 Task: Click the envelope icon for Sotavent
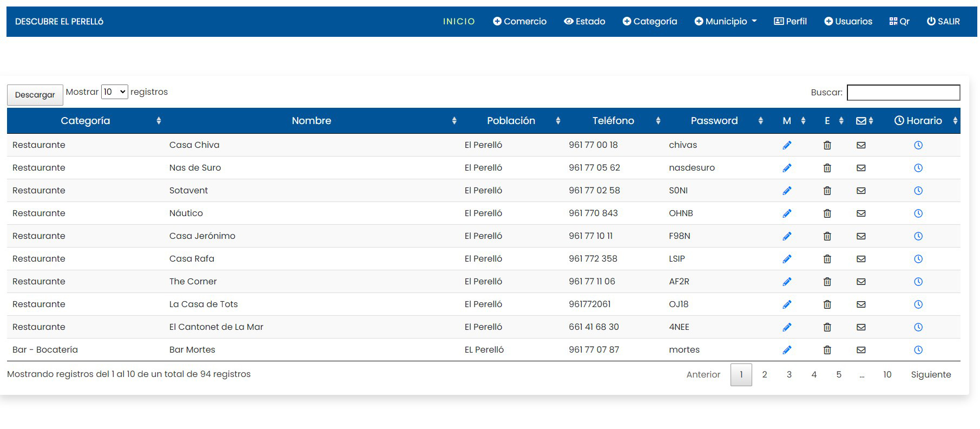tap(861, 191)
